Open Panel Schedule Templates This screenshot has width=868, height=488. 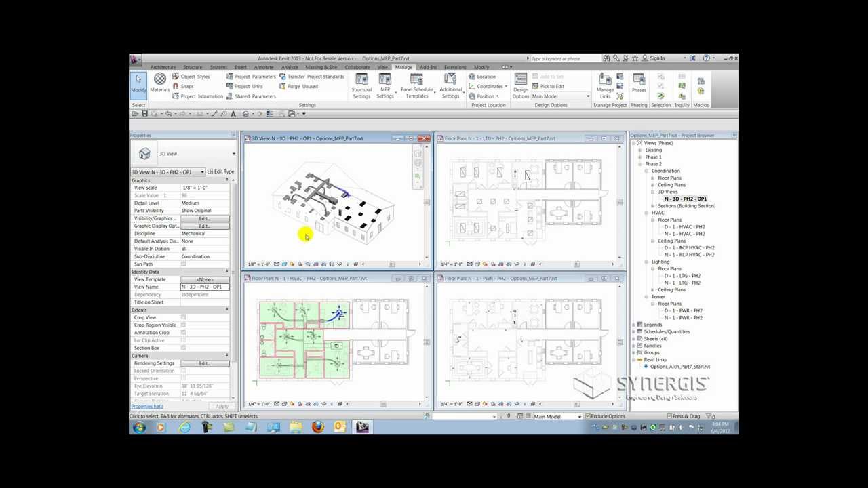pyautogui.click(x=416, y=85)
